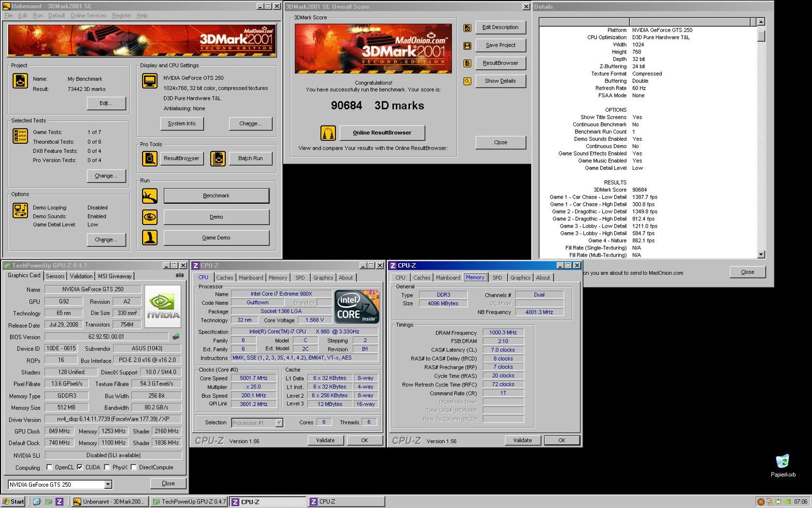Click the BIOS save chip icon in GPU-Z

[x=176, y=336]
